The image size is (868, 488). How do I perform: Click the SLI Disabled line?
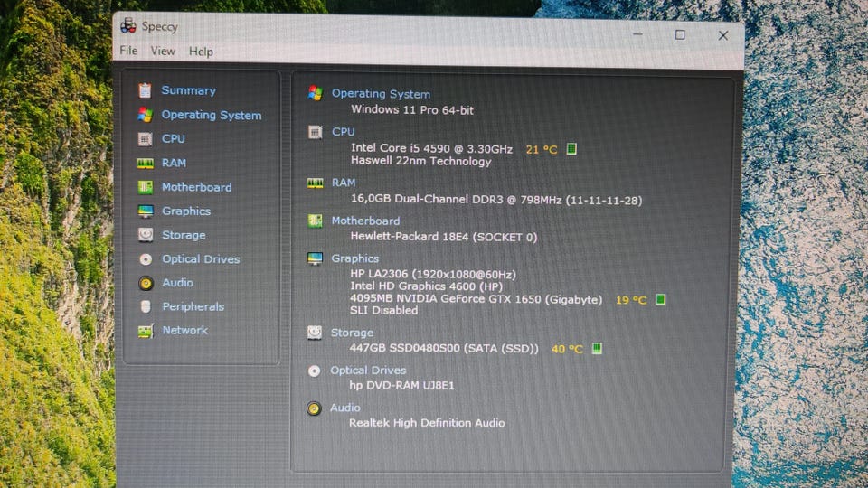[383, 310]
